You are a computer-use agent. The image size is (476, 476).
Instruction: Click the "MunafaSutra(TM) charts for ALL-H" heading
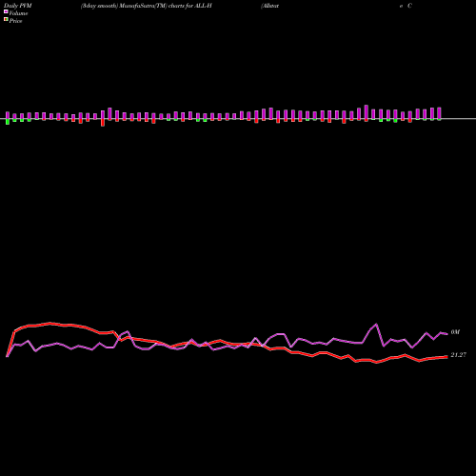point(166,6)
